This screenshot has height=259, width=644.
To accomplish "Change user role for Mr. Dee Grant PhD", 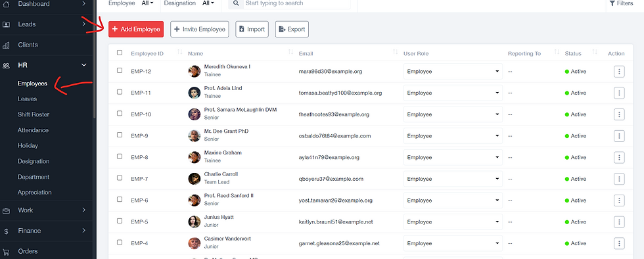I will [453, 135].
